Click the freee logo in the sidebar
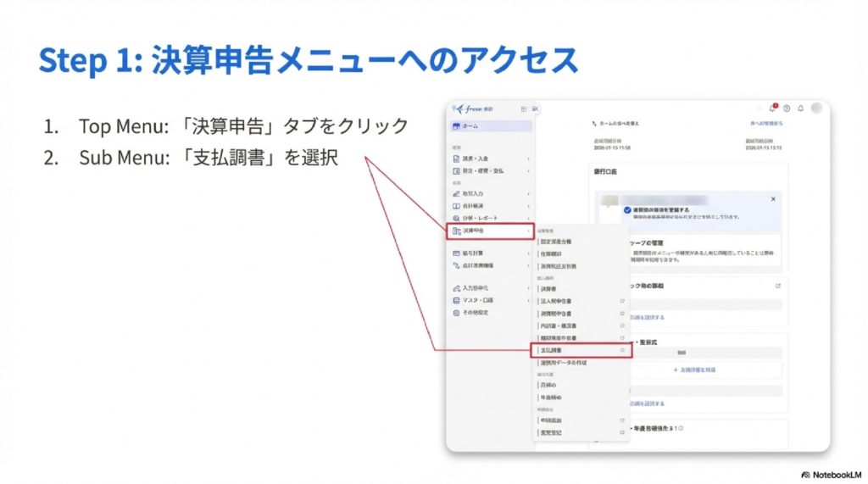Image resolution: width=868 pixels, height=484 pixels. pyautogui.click(x=469, y=108)
